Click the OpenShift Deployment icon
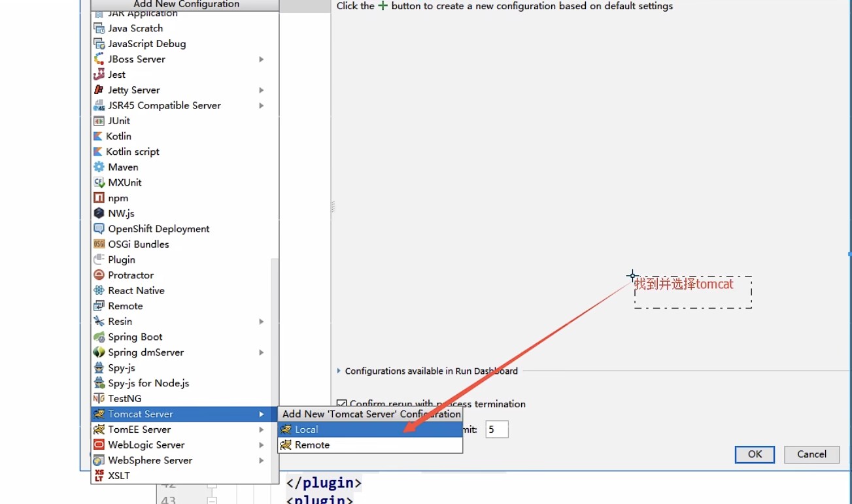Image resolution: width=852 pixels, height=504 pixels. [99, 229]
